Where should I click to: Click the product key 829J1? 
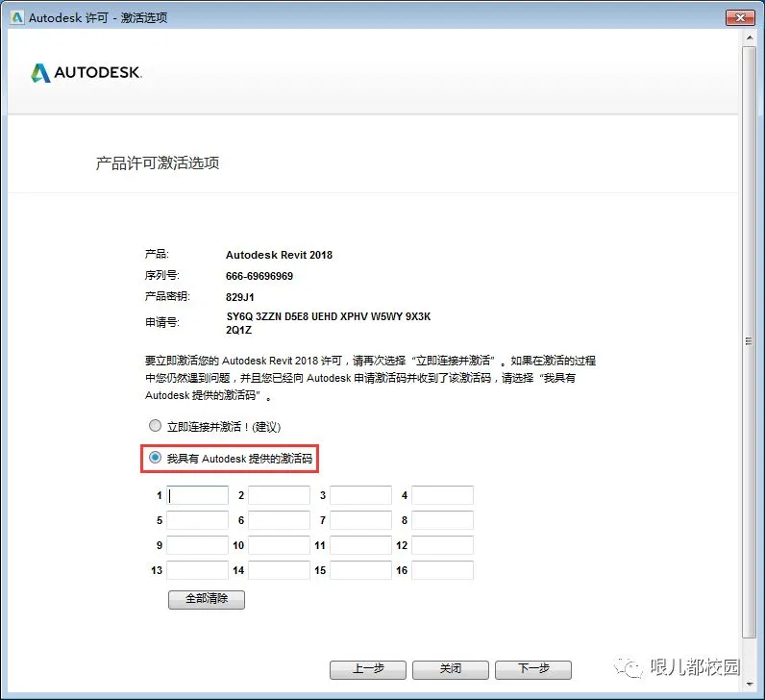(239, 297)
